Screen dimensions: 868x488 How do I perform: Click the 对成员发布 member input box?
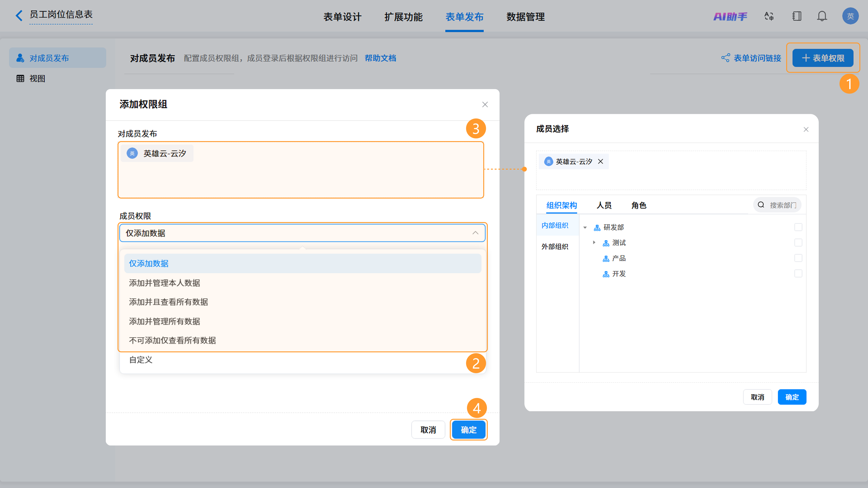(301, 170)
